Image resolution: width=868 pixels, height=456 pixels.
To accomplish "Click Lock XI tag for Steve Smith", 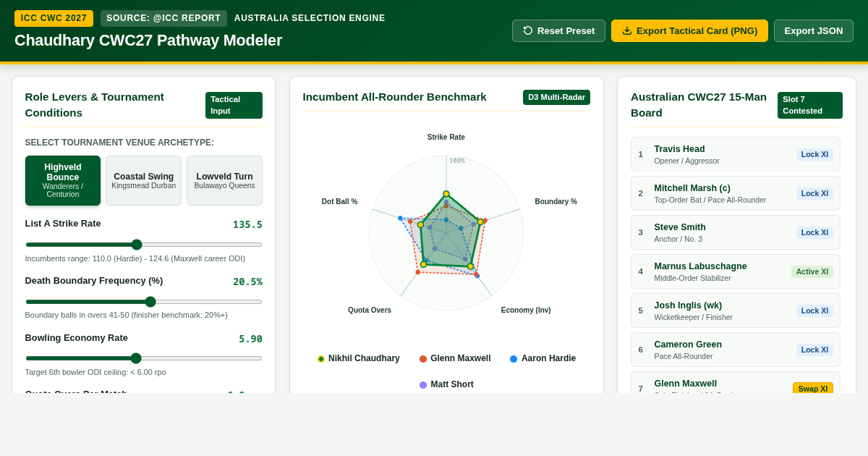I will click(x=814, y=232).
